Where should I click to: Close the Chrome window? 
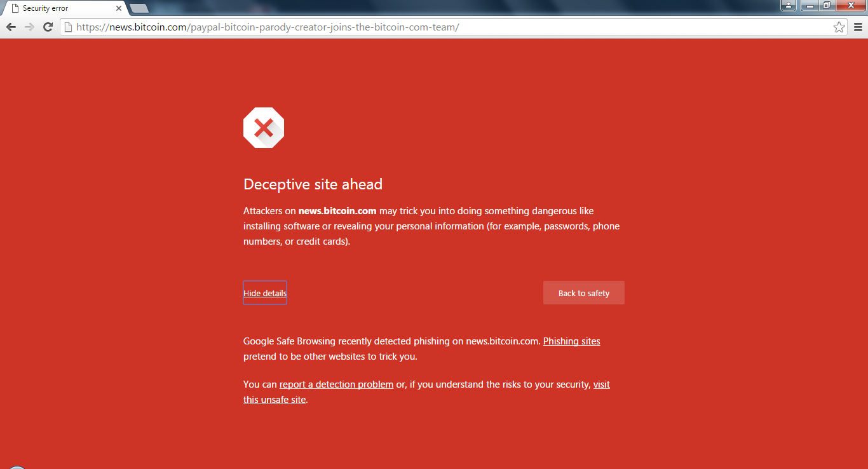tap(851, 6)
